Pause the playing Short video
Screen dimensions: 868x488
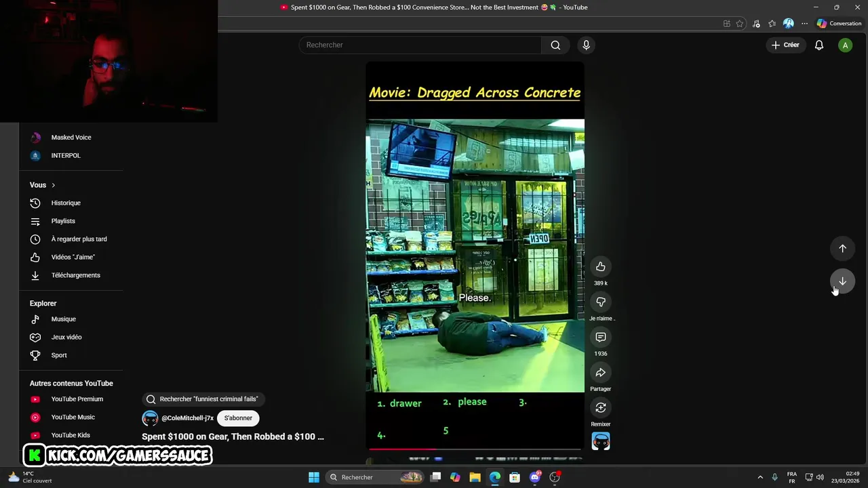pos(475,256)
